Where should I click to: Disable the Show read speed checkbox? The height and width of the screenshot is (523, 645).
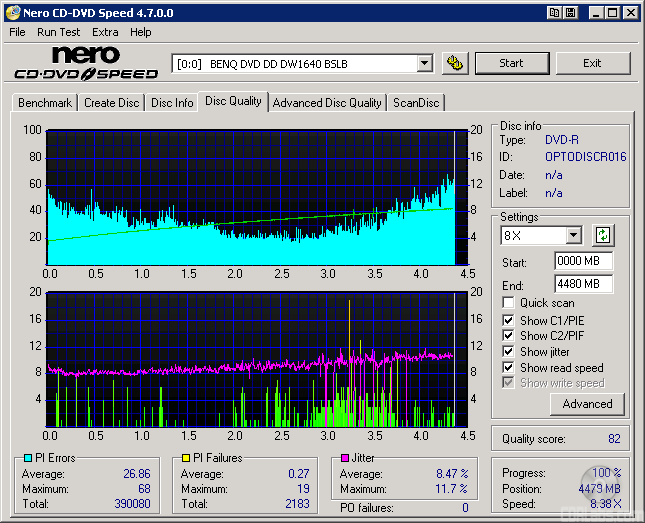tap(509, 368)
